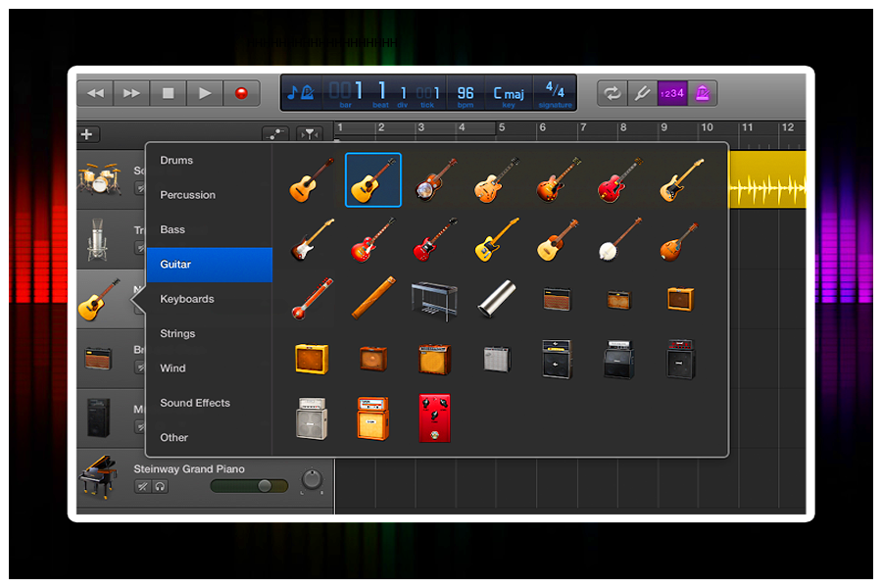Image resolution: width=882 pixels, height=588 pixels.
Task: Pick the small silver-grille combo amp
Action: [497, 359]
